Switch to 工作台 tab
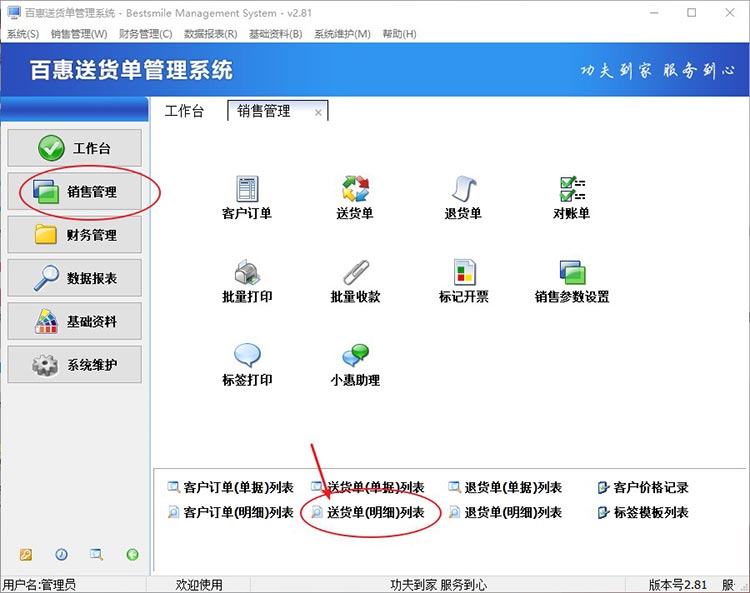Image resolution: width=750 pixels, height=593 pixels. pyautogui.click(x=184, y=111)
